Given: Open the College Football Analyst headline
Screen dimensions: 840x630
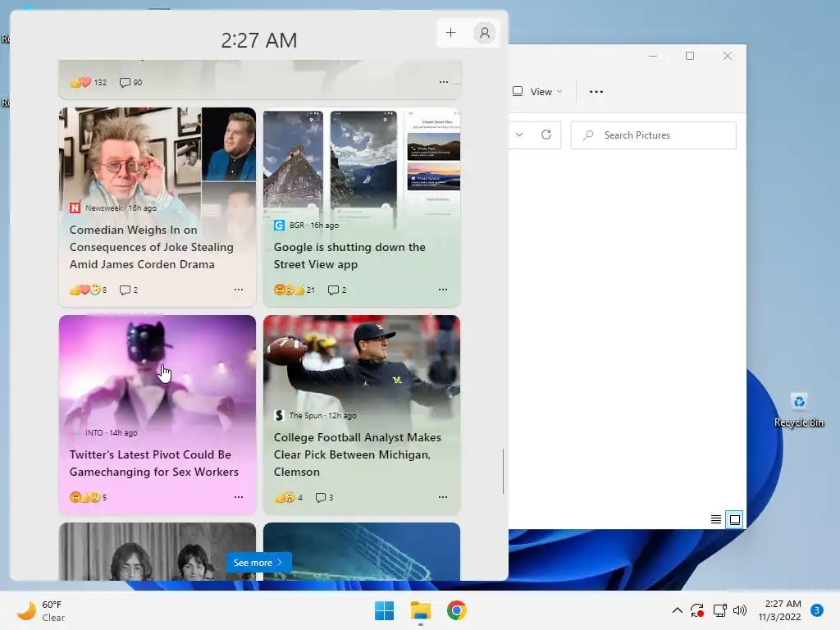Looking at the screenshot, I should pos(358,454).
